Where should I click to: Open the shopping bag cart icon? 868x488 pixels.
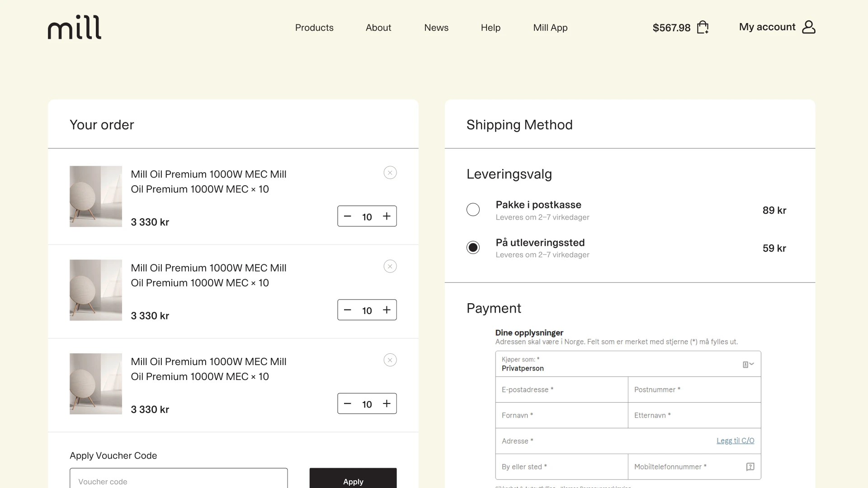click(703, 27)
